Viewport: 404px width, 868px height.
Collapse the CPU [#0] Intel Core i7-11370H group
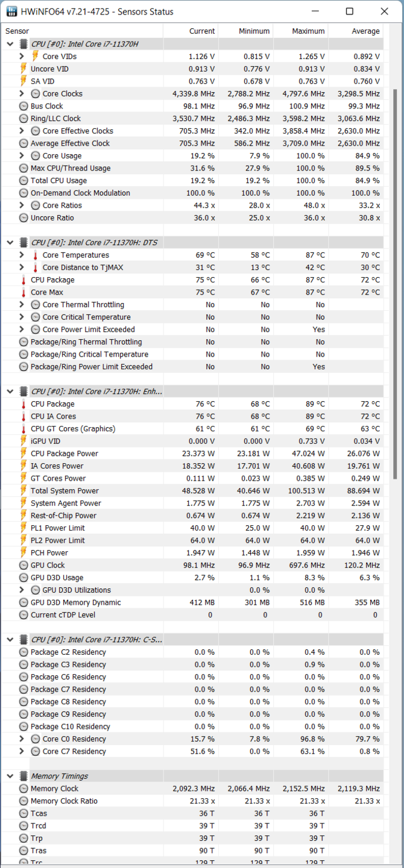click(x=10, y=44)
